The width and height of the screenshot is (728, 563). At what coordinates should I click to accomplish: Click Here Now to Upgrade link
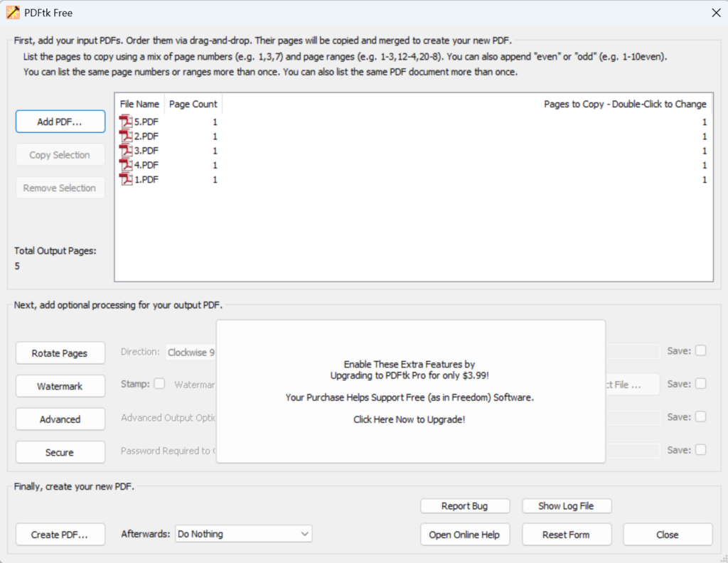(409, 419)
